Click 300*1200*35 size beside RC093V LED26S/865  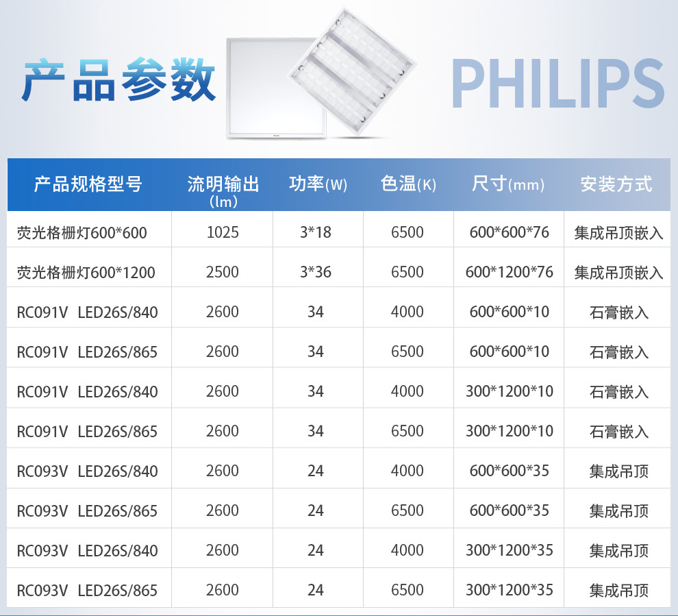click(x=510, y=591)
